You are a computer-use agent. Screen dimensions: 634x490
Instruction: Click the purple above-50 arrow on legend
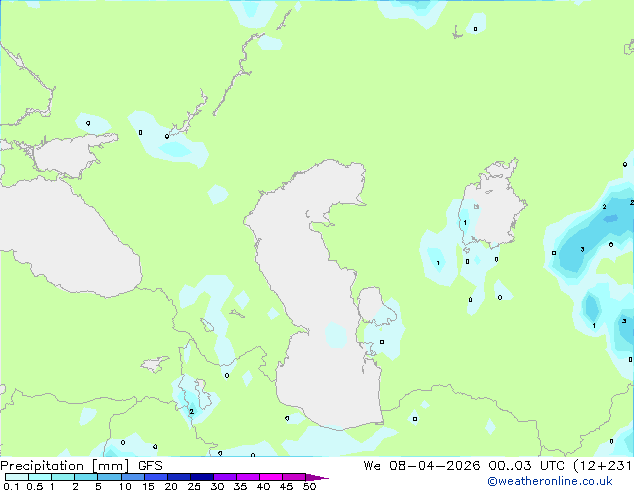tap(317, 477)
